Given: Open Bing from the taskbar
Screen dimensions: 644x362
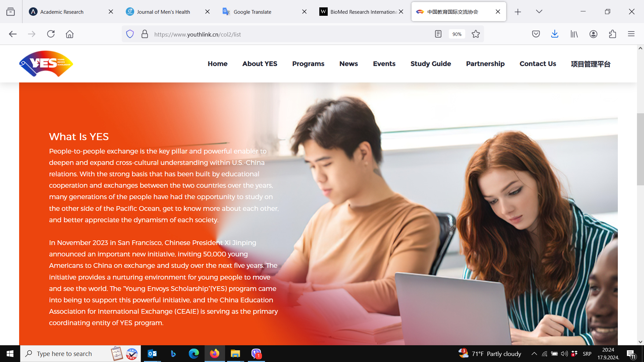Looking at the screenshot, I should coord(173,354).
